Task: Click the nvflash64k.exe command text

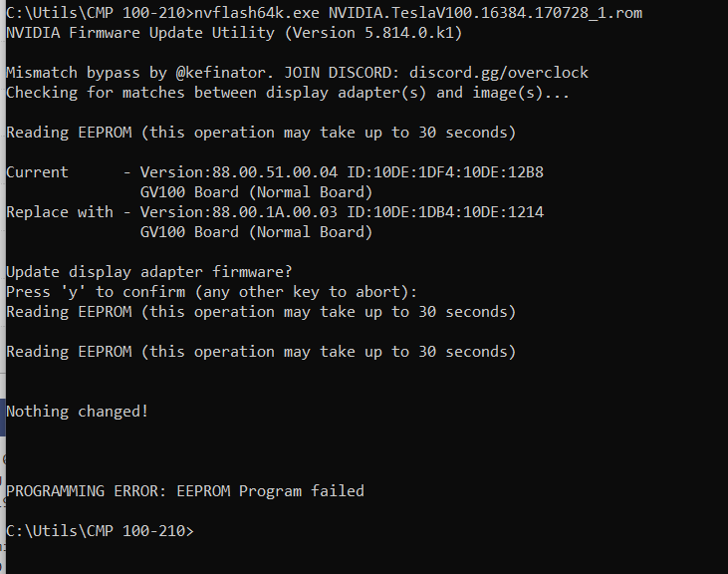Action: click(257, 13)
